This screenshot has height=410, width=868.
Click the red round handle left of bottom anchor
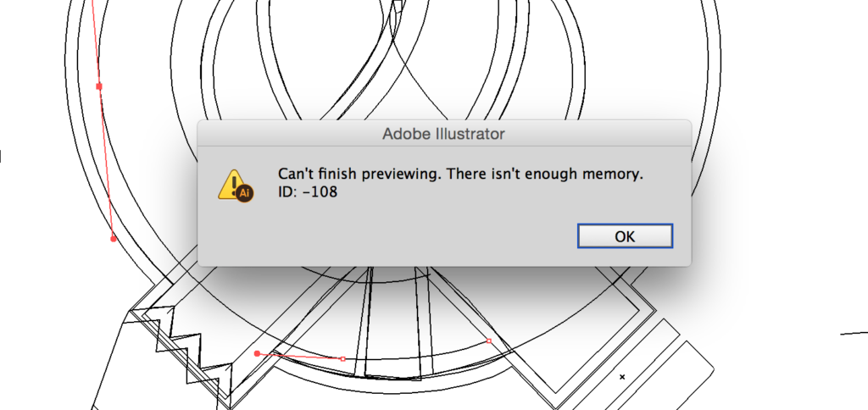click(x=257, y=353)
